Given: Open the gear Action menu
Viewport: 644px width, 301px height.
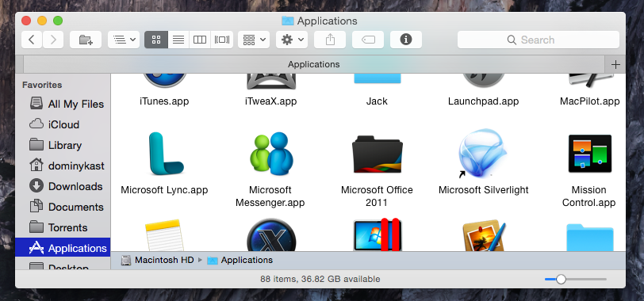Looking at the screenshot, I should pos(292,40).
